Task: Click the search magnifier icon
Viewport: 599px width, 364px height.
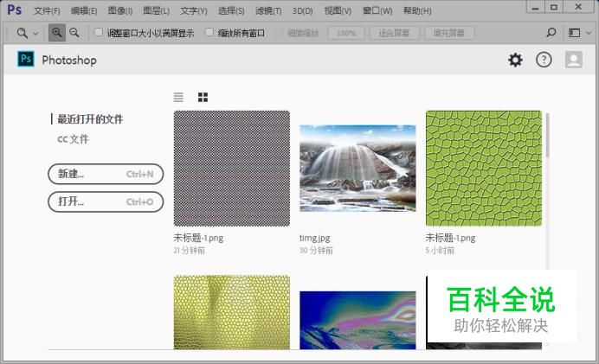Action: 551,33
